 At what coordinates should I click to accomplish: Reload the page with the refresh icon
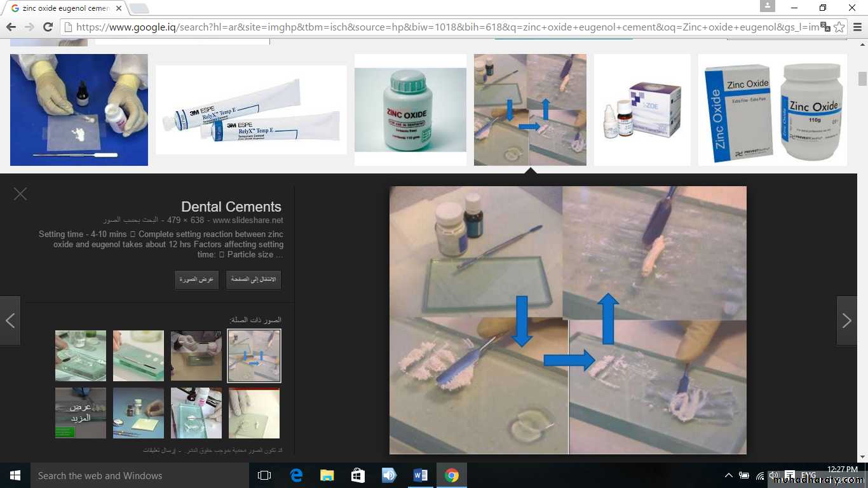pos(48,27)
